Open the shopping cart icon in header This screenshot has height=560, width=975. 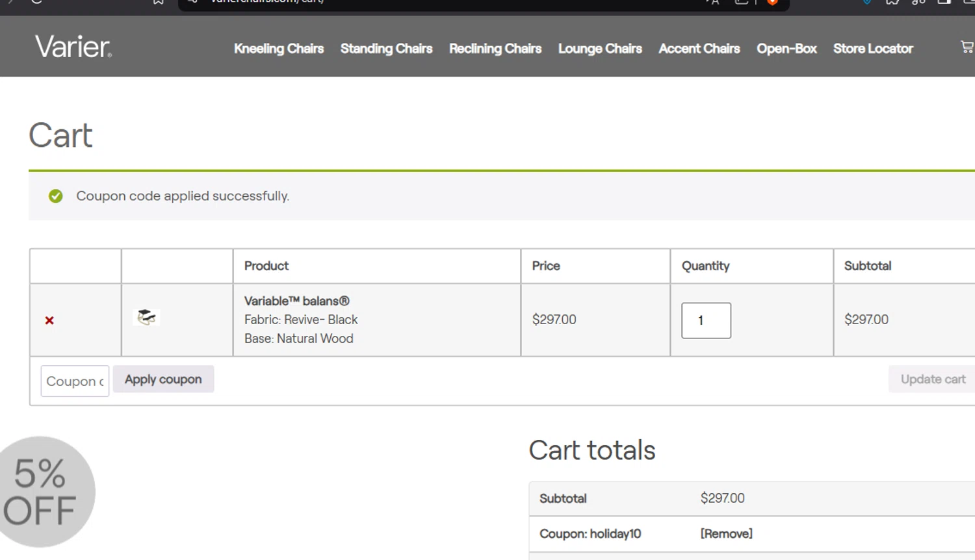click(x=967, y=47)
